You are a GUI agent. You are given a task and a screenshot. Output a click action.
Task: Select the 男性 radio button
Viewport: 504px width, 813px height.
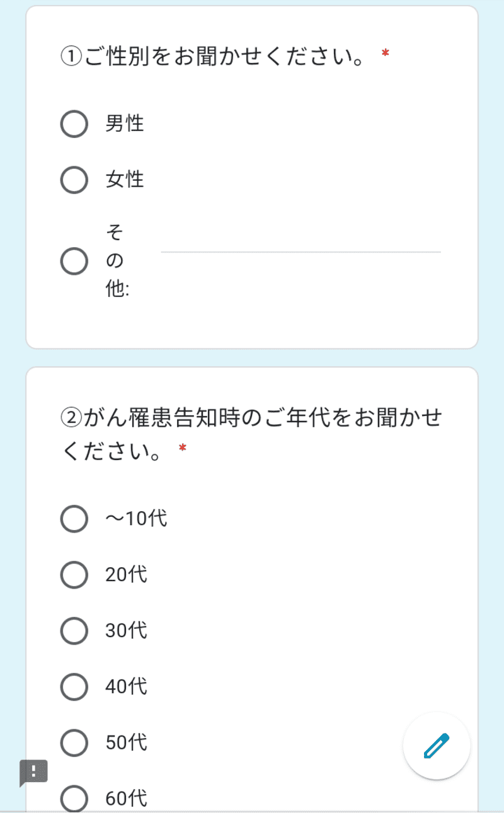74,124
